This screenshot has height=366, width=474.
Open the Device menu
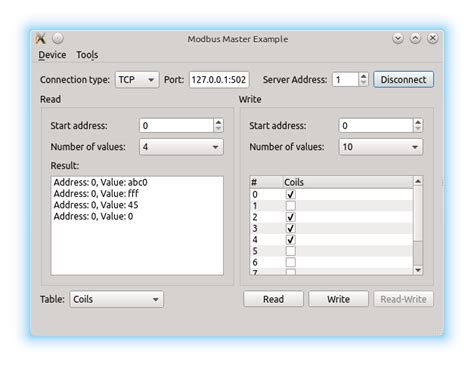point(52,55)
